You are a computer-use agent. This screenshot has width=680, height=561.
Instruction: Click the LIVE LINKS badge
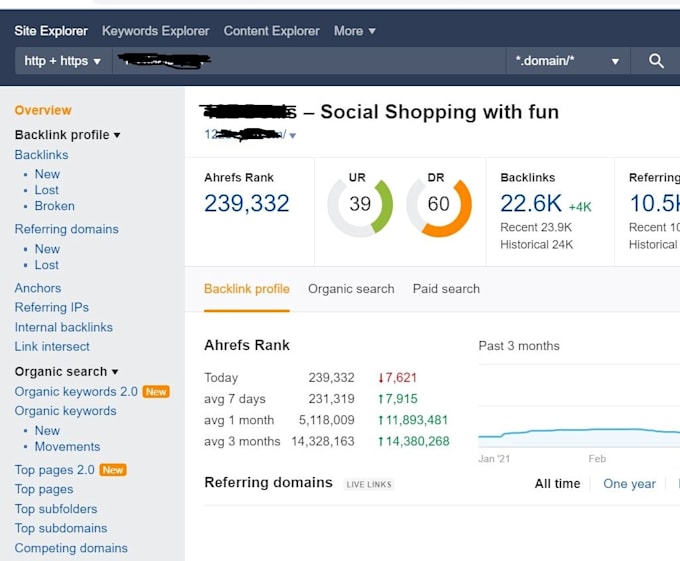(369, 484)
